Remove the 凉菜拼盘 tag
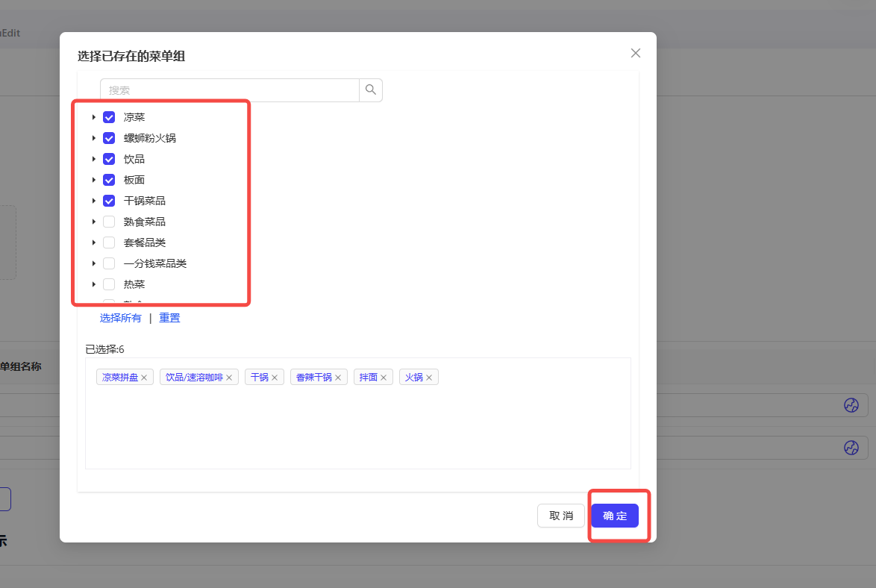 144,378
